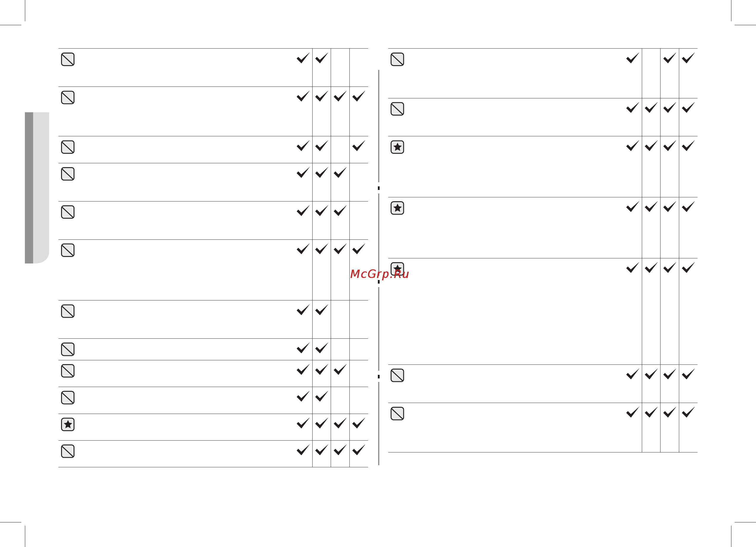Click the topmost slashed-square icon in right table

coord(397,59)
